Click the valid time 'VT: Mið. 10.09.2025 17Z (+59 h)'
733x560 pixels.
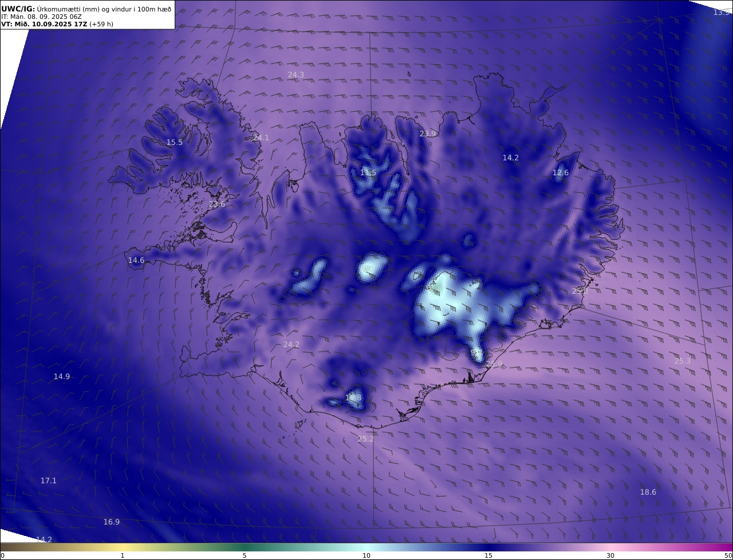(57, 24)
